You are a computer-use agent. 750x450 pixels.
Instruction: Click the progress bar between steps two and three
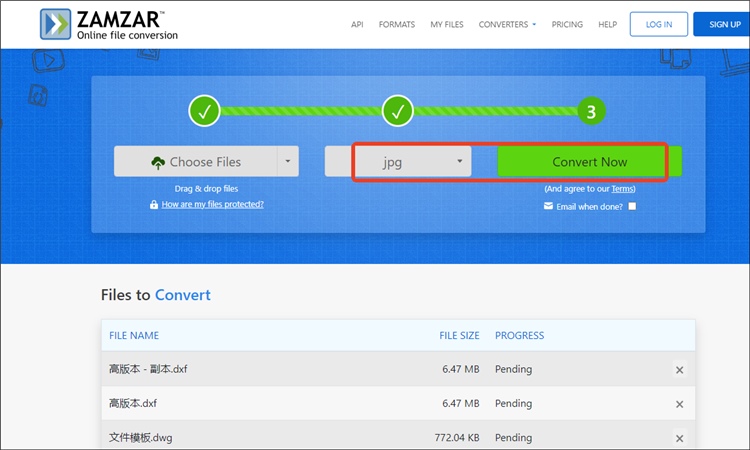coord(493,111)
